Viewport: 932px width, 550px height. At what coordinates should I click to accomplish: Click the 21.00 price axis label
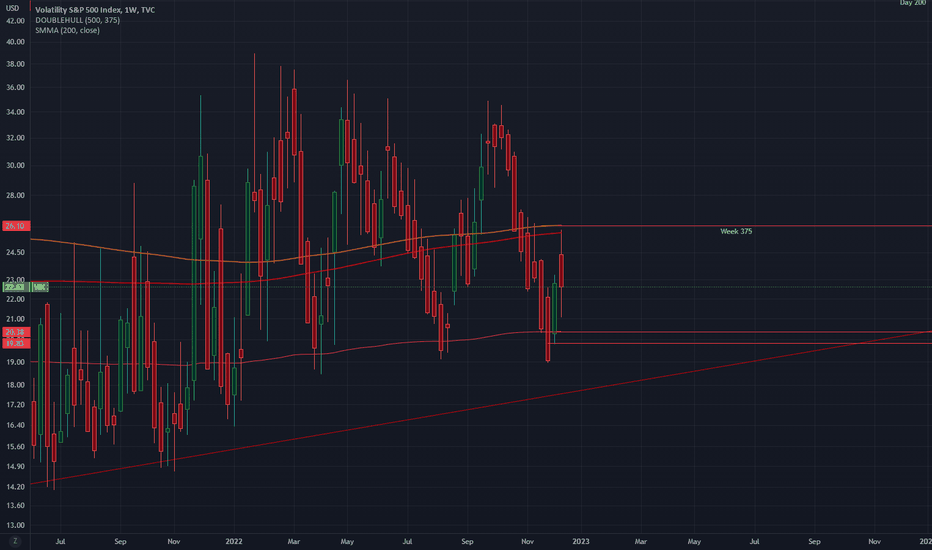click(15, 319)
